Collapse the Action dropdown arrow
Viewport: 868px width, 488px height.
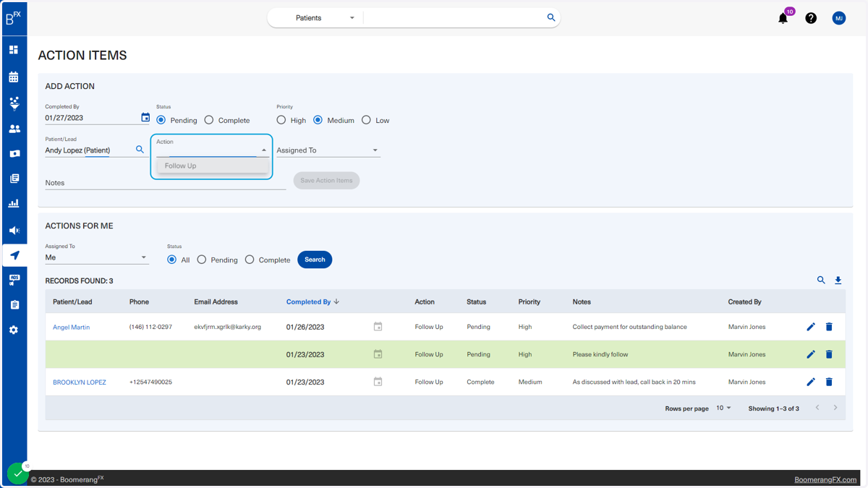(x=264, y=150)
